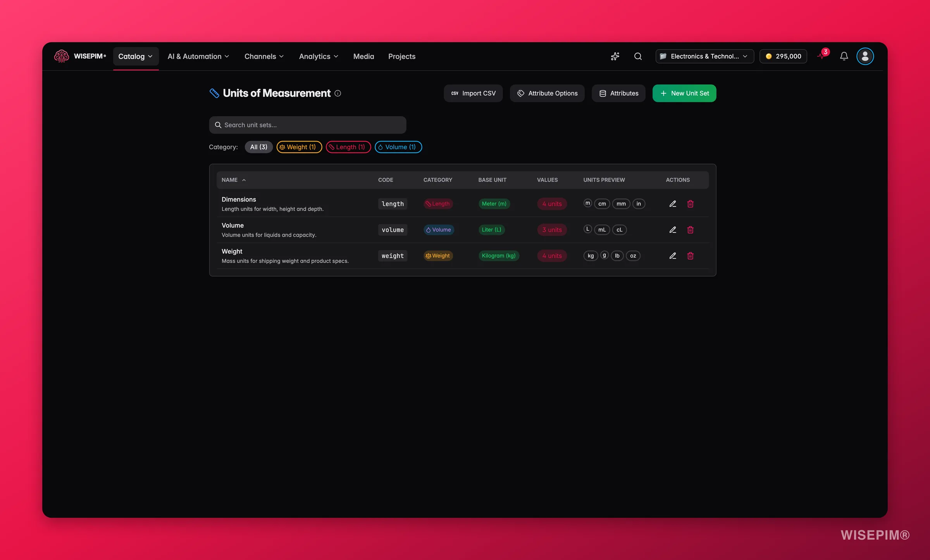Open the user profile avatar
Image resolution: width=930 pixels, height=560 pixels.
[865, 56]
